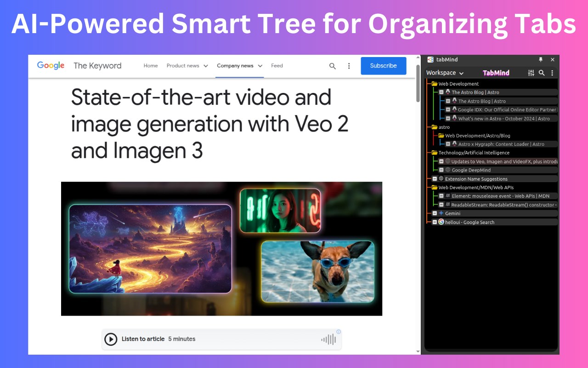Screen dimensions: 588x368
Task: Open the Company news menu
Action: 240,66
